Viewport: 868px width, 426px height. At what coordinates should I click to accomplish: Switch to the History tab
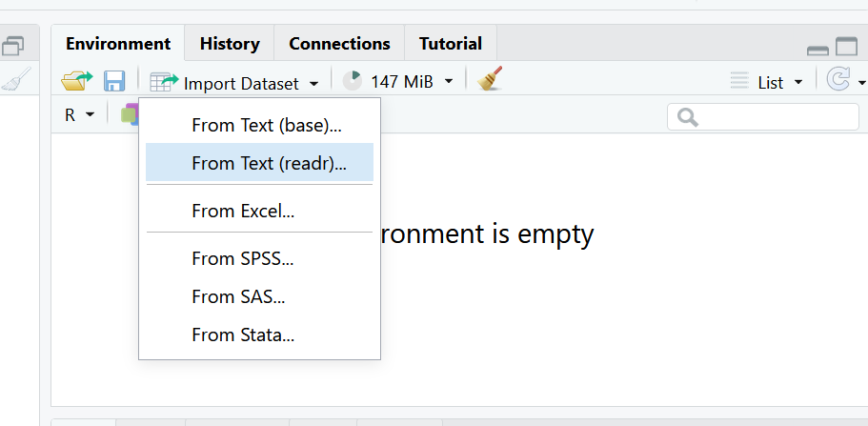coord(230,44)
